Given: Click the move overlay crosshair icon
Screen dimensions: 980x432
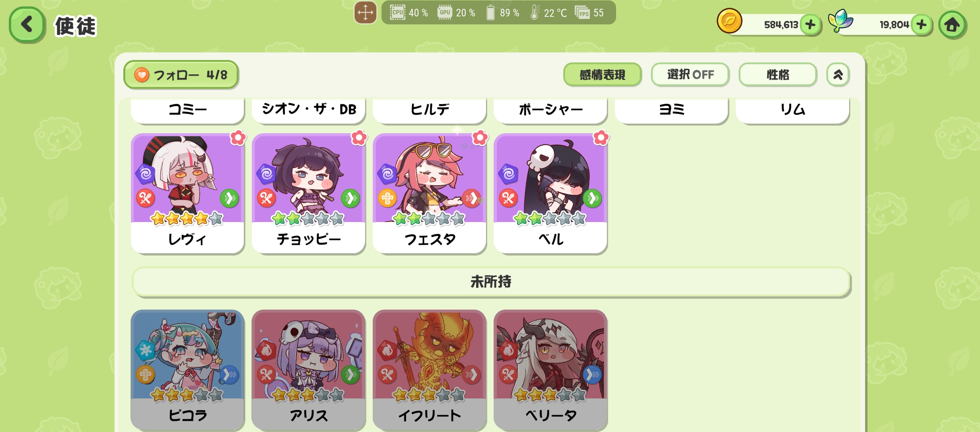Looking at the screenshot, I should coord(365,12).
